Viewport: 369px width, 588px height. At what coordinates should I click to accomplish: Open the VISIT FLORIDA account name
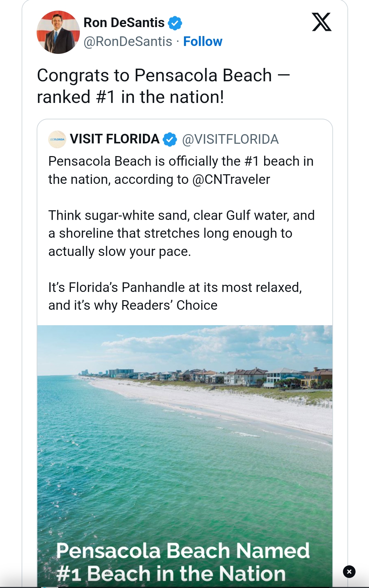(114, 139)
